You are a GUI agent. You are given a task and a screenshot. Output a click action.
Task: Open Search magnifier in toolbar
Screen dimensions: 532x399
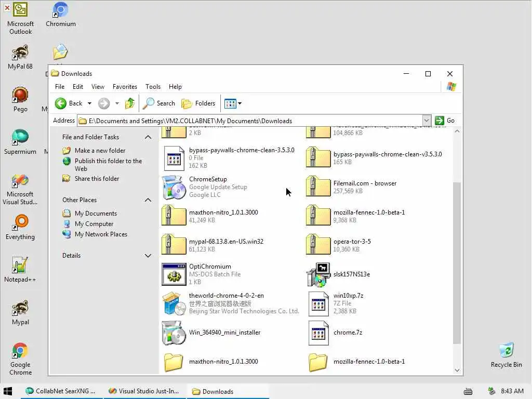148,103
